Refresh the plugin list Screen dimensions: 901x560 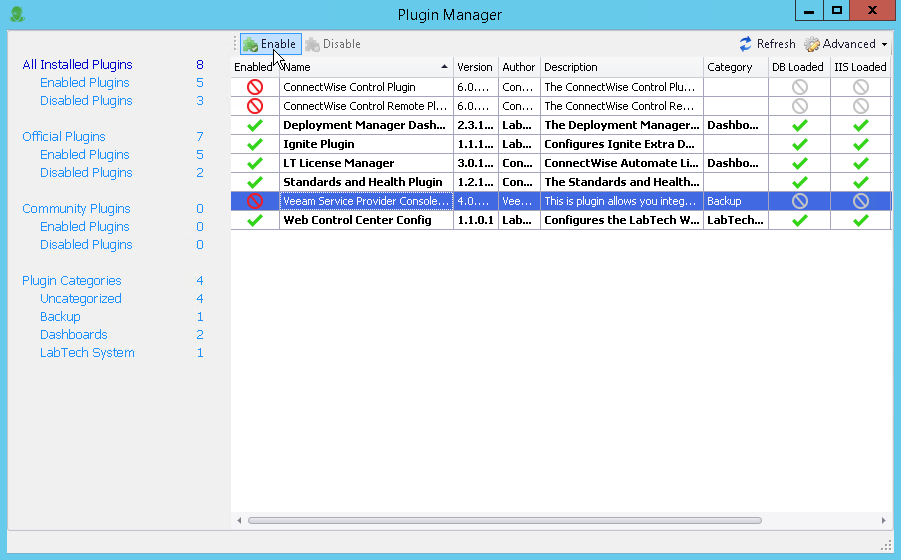pyautogui.click(x=767, y=44)
